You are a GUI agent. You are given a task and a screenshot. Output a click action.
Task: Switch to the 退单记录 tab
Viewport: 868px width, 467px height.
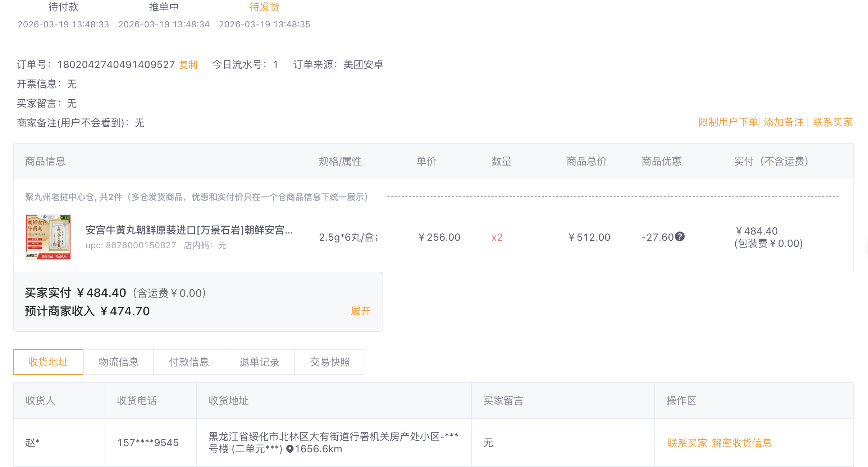click(260, 362)
